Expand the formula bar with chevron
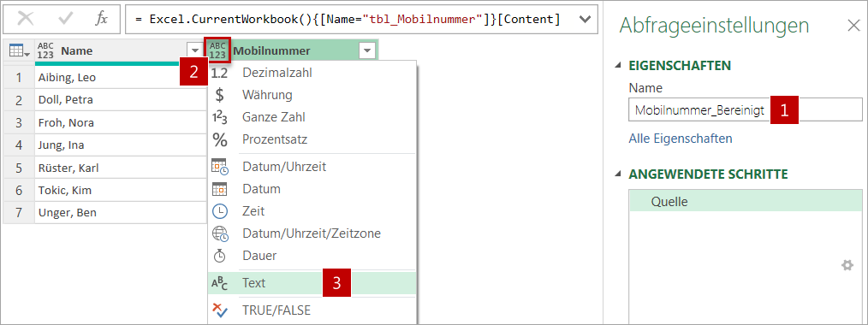This screenshot has height=325, width=868. tap(584, 20)
